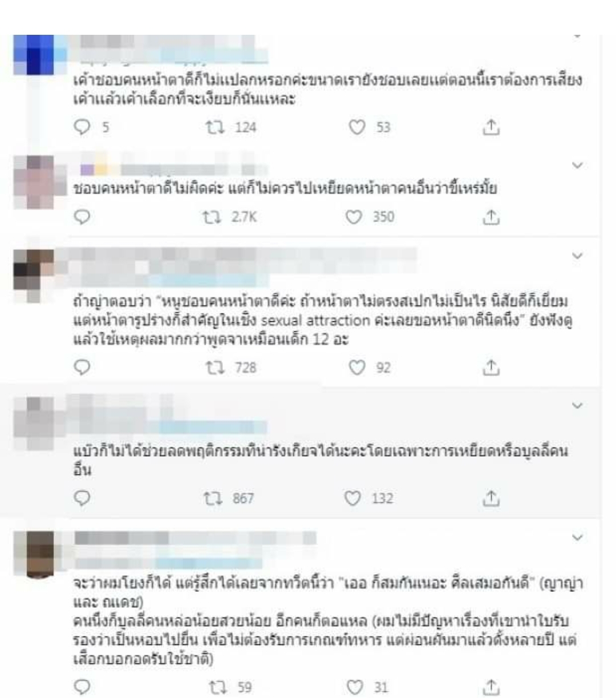
Task: Expand options chevron on the 867-retweets tweet
Action: tap(577, 405)
